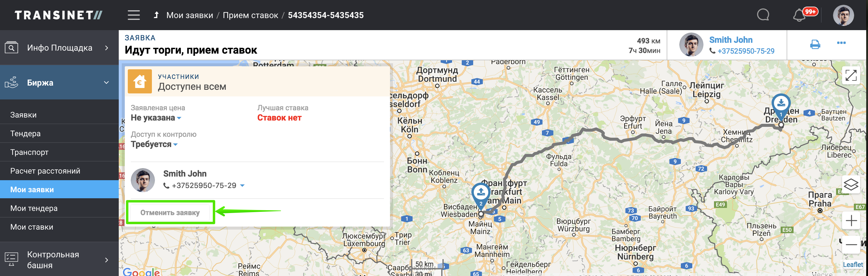This screenshot has width=868, height=276.
Task: Open the three-dot more options menu
Action: click(841, 43)
